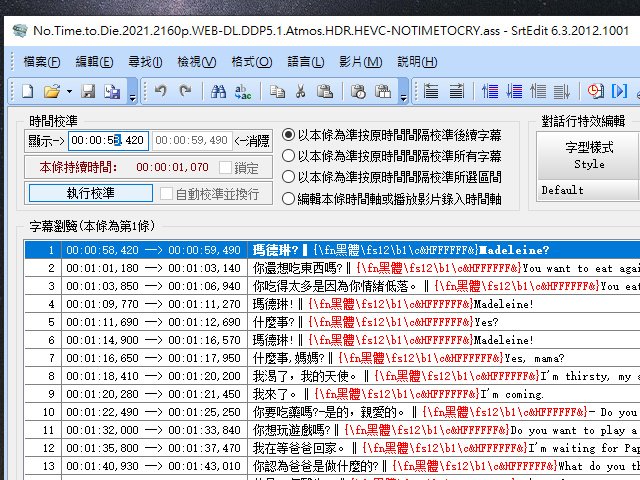This screenshot has height=480, width=640.
Task: Select subtitle row 3 你吃得太多是因為你情緒低落
Action: click(332, 286)
